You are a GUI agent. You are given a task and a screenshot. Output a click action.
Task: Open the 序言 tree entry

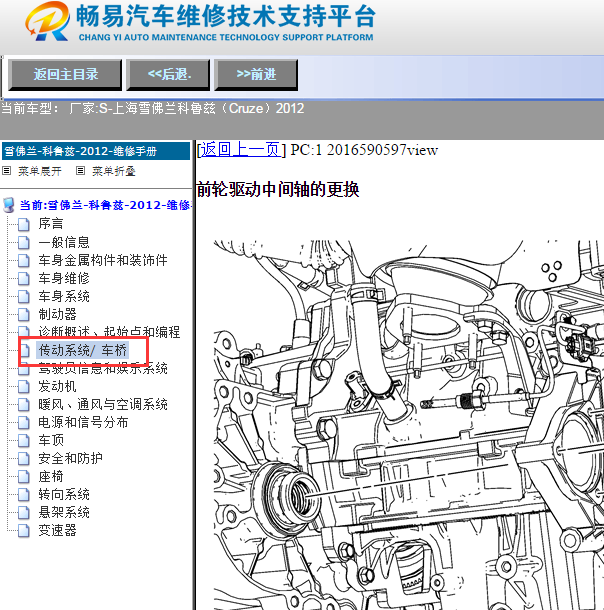(x=51, y=224)
